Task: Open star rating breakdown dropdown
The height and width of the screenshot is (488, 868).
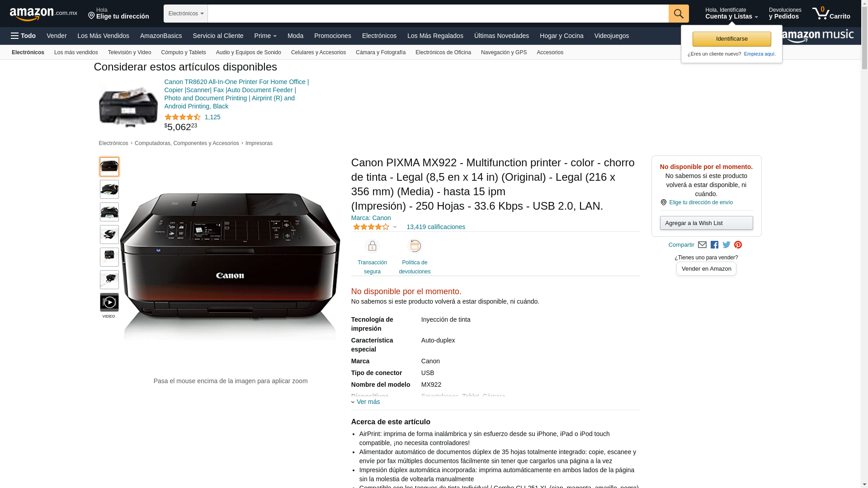Action: [375, 227]
